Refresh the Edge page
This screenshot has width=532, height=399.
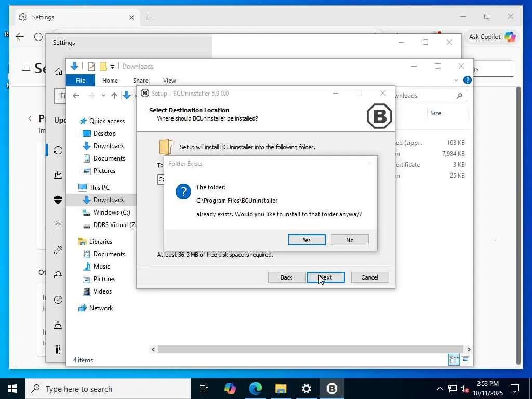(x=38, y=37)
